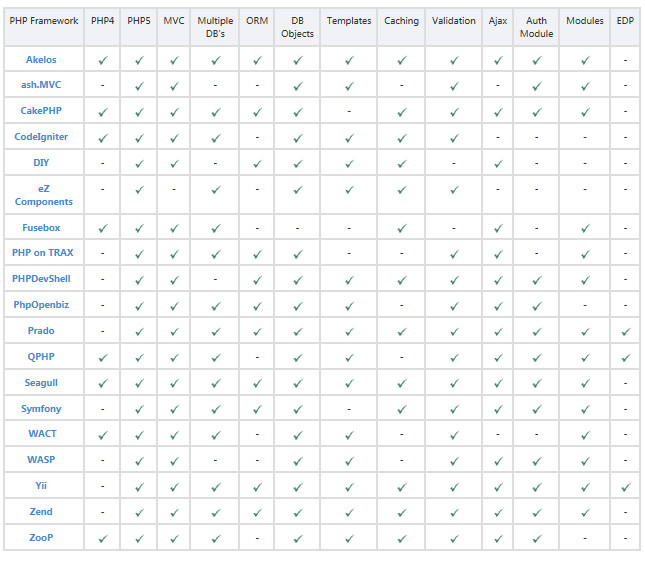Image resolution: width=645 pixels, height=562 pixels.
Task: Click the Prado EDP checkmark
Action: [x=625, y=332]
